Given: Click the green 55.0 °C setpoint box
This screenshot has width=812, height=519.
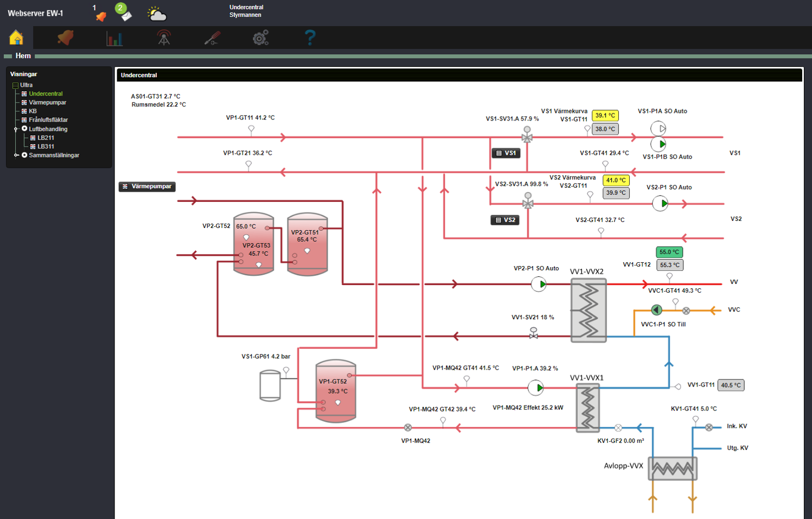Looking at the screenshot, I should [x=669, y=252].
